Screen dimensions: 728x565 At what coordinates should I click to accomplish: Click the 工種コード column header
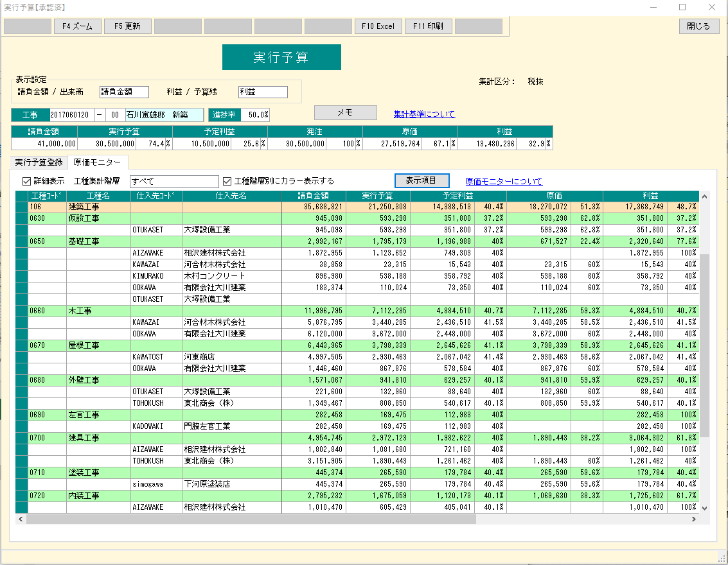[47, 196]
